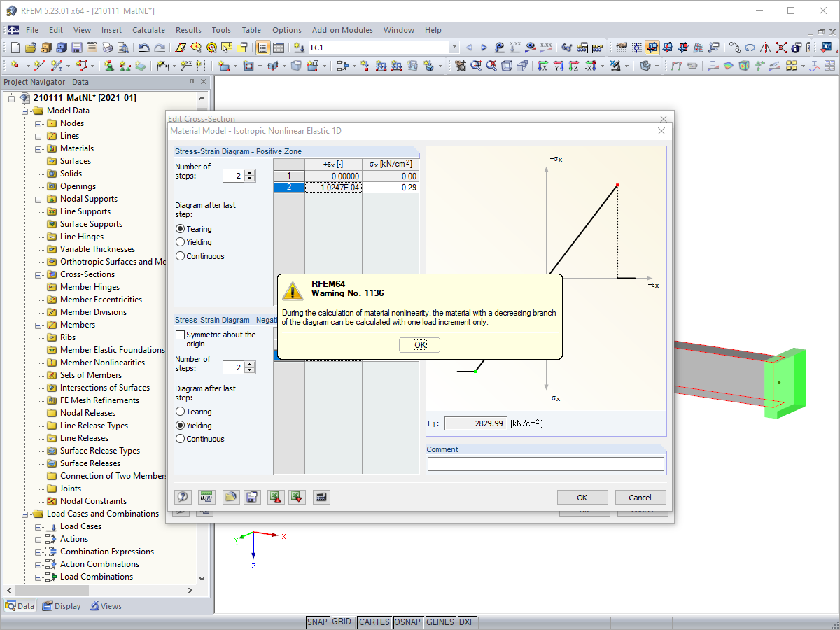Toggle OSNAP in the status bar
840x630 pixels.
click(407, 622)
